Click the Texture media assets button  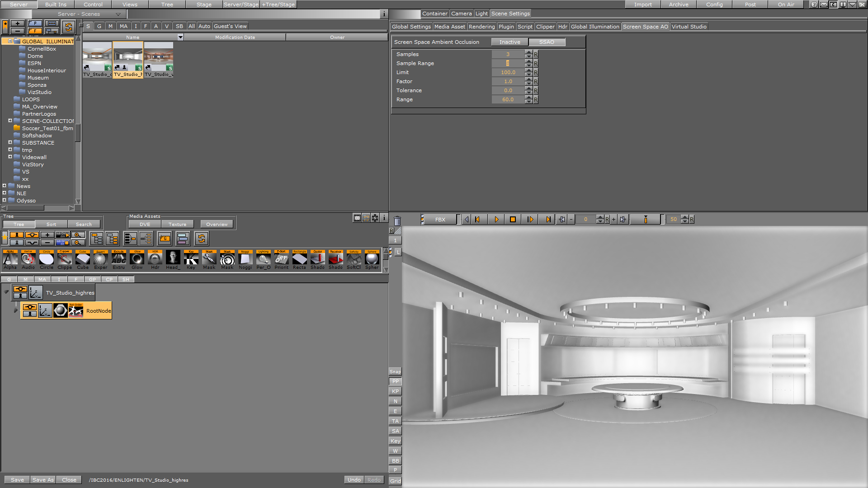[x=177, y=224]
